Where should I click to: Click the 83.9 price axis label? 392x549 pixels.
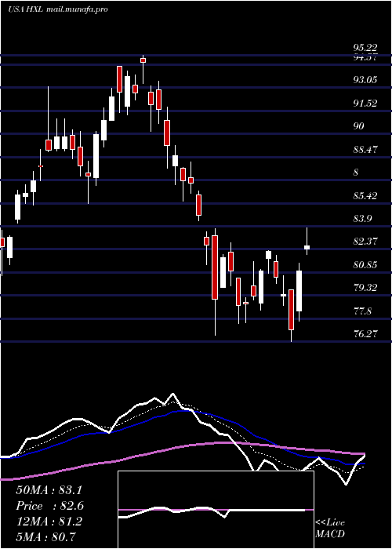click(362, 219)
